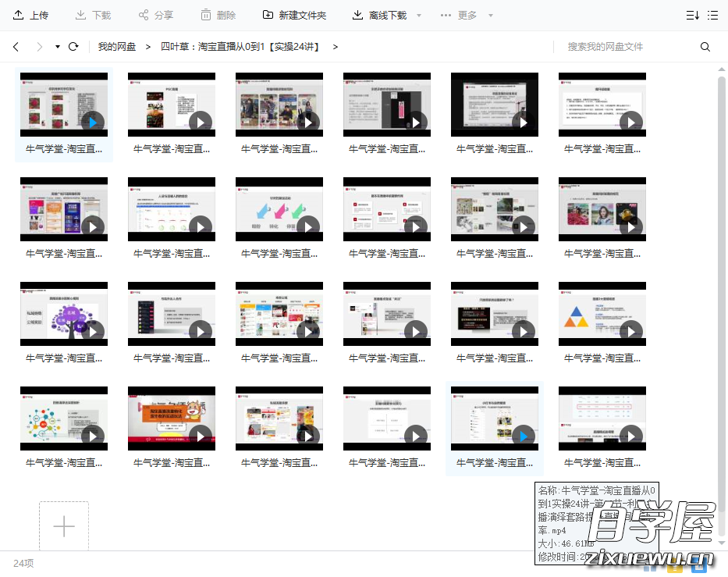Image resolution: width=728 pixels, height=577 pixels.
Task: Expand the 离线下载 dropdown arrow
Action: [419, 16]
